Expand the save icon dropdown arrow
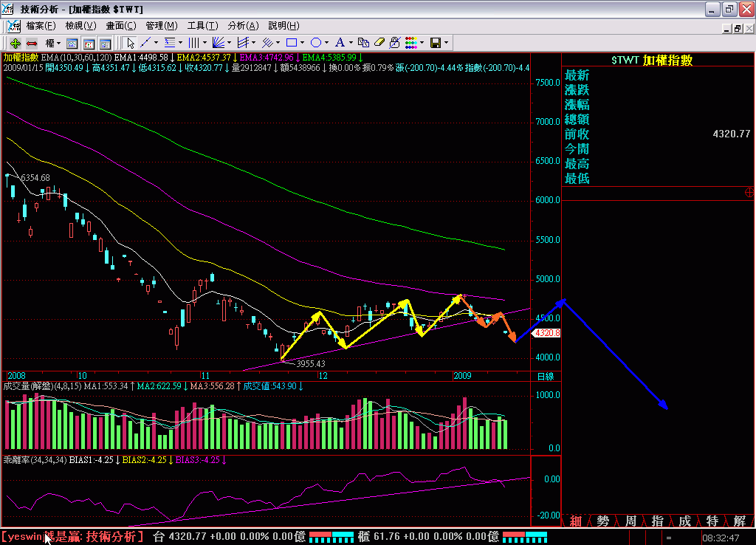The height and width of the screenshot is (545, 756). (x=447, y=43)
